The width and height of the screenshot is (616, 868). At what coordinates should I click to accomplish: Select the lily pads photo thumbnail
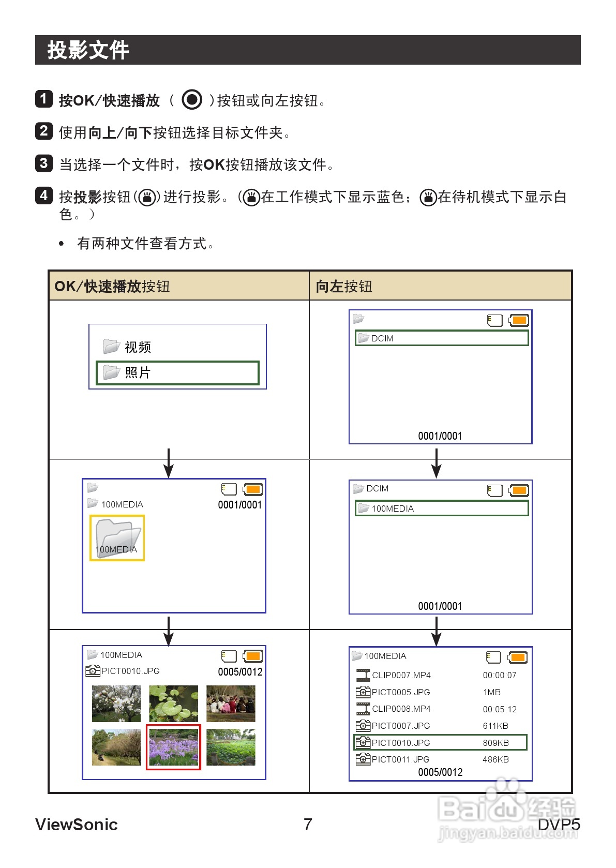pyautogui.click(x=174, y=704)
